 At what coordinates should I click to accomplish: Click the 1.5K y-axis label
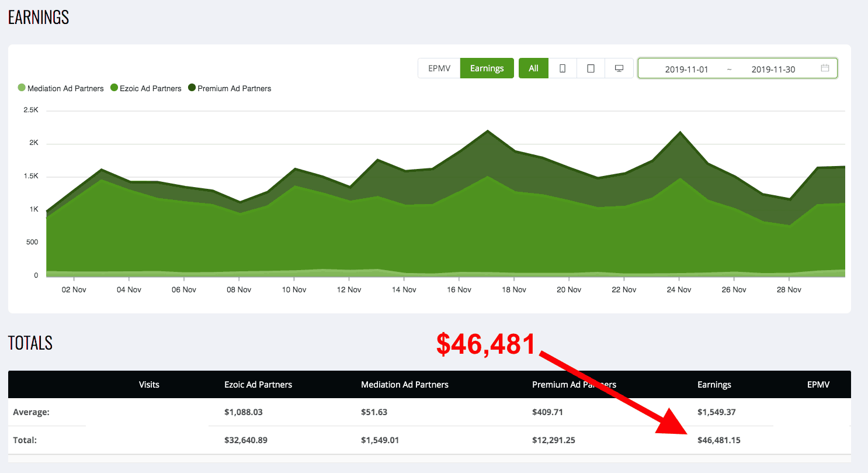pyautogui.click(x=31, y=176)
